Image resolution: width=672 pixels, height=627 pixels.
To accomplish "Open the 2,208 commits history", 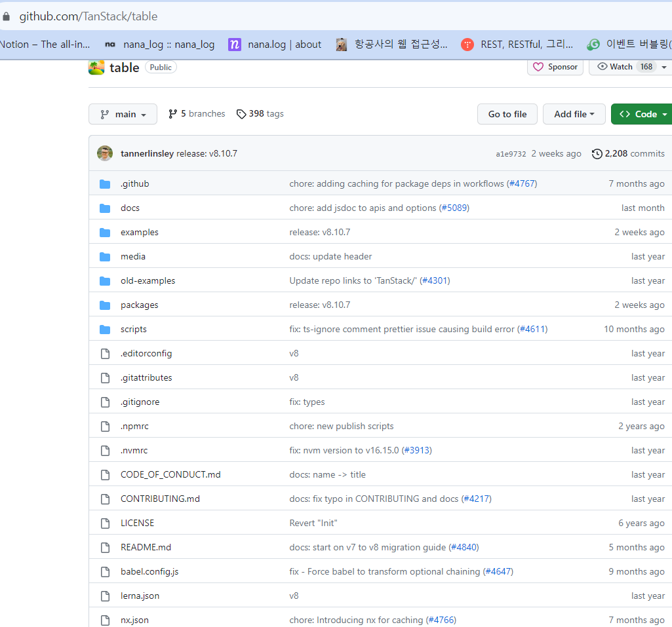I will pyautogui.click(x=628, y=154).
